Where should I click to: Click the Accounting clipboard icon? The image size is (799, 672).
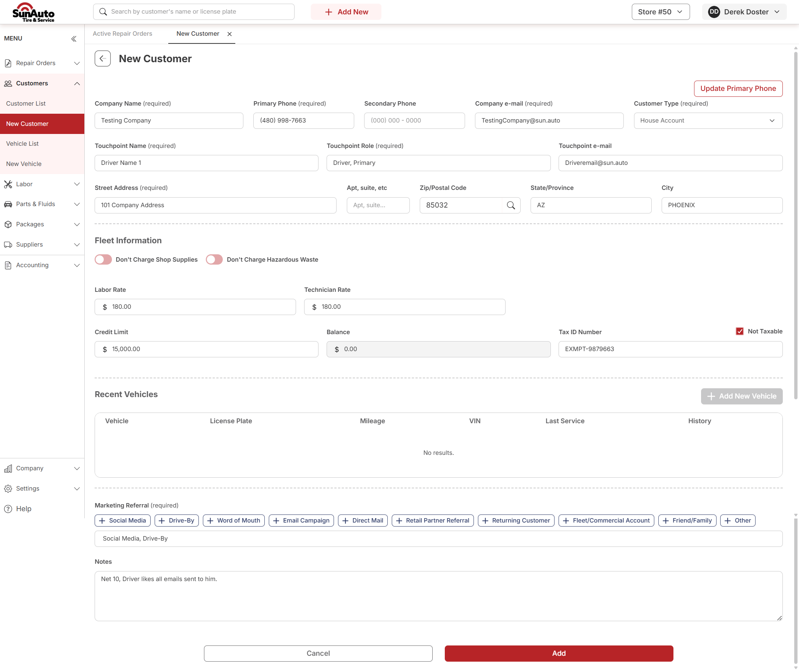pos(8,265)
